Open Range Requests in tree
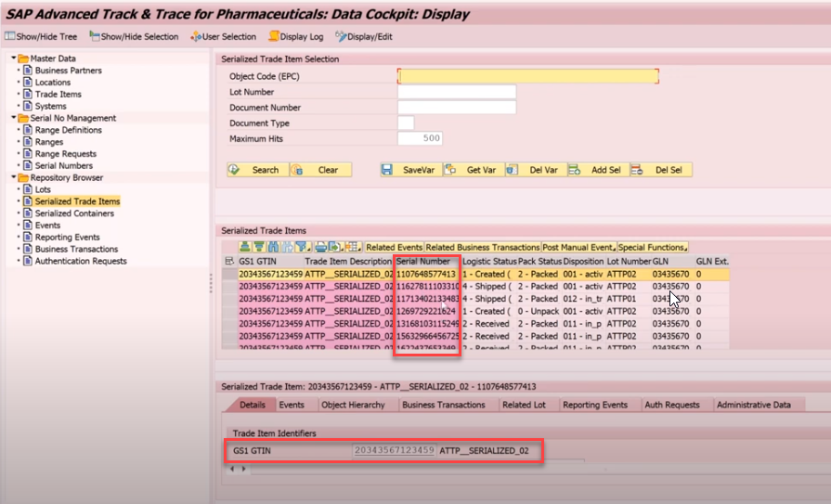 coord(66,154)
